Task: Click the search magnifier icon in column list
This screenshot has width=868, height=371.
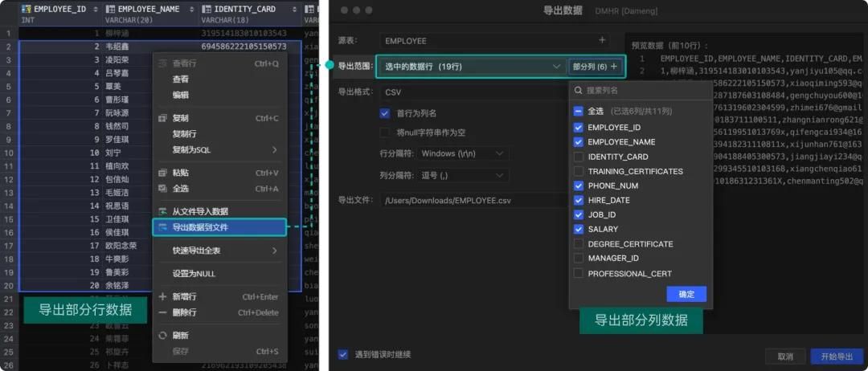Action: 578,90
